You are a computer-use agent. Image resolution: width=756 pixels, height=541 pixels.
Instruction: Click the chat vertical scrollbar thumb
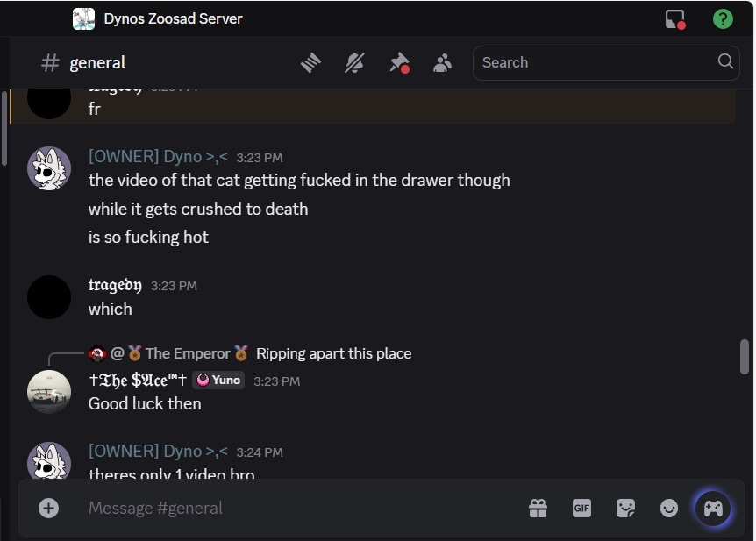pos(745,356)
